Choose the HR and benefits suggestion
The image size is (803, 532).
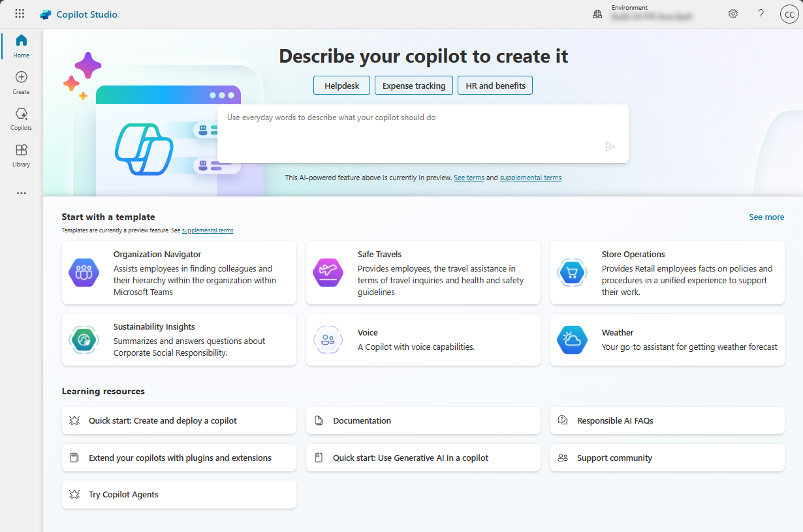click(x=496, y=86)
